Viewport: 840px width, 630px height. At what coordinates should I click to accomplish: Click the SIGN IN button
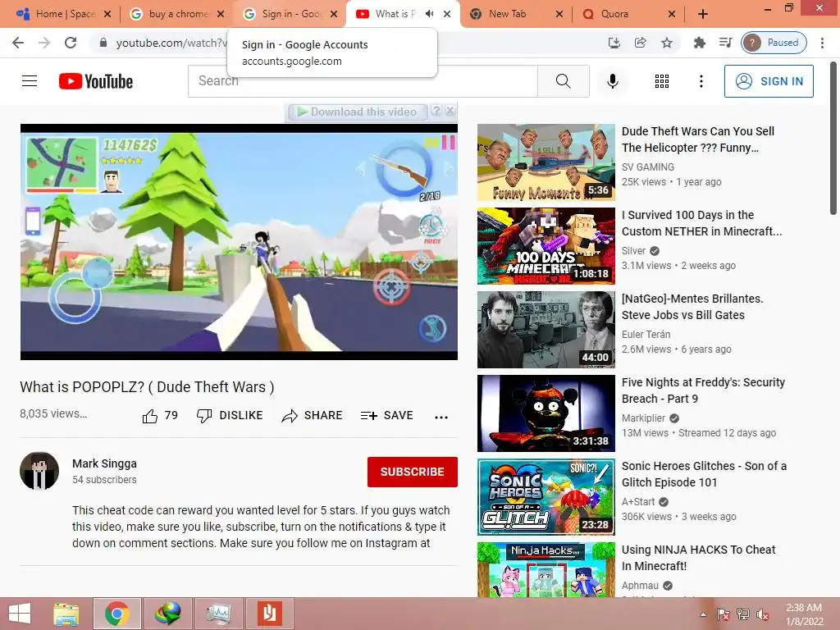(x=769, y=81)
